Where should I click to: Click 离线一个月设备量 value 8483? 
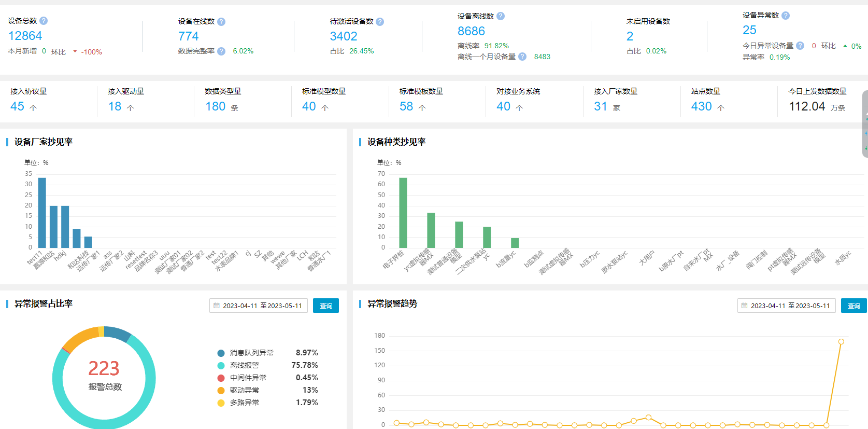pos(542,57)
